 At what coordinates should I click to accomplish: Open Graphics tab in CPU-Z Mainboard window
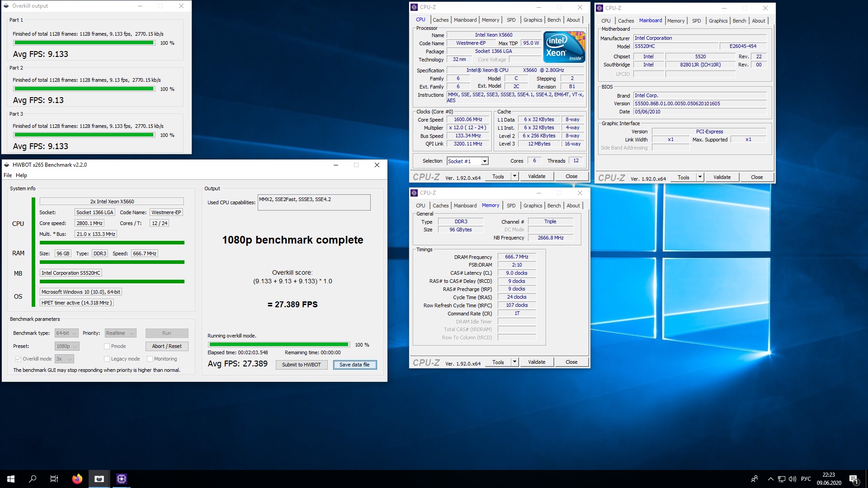[x=718, y=21]
